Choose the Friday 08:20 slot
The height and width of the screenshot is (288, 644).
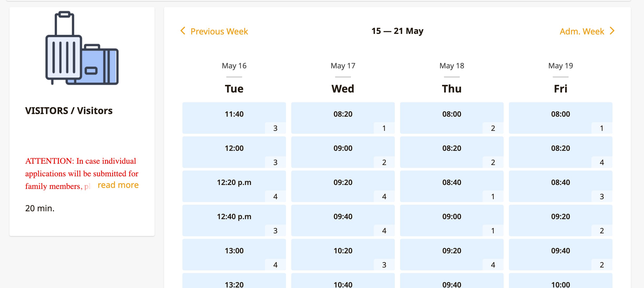(560, 152)
